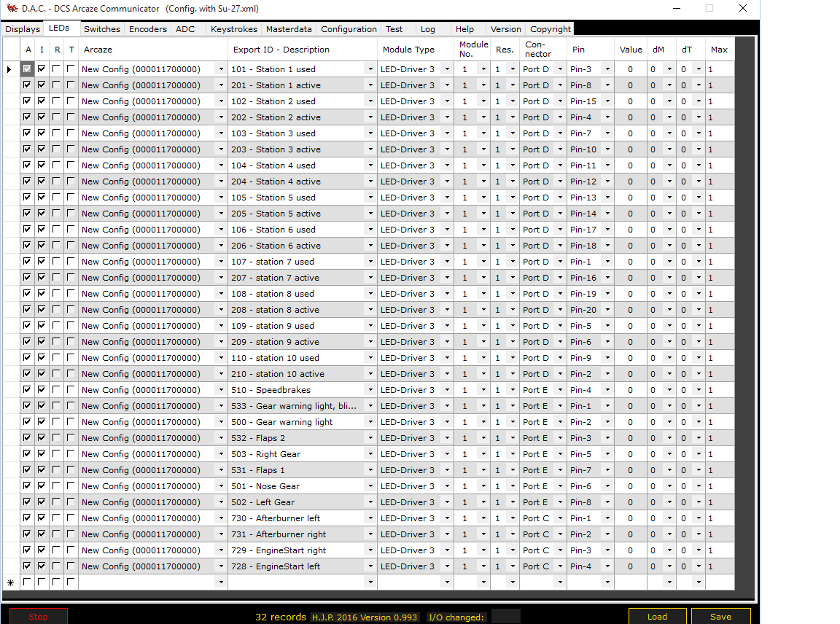The width and height of the screenshot is (840, 624).
Task: Open the Test tab
Action: coord(394,29)
